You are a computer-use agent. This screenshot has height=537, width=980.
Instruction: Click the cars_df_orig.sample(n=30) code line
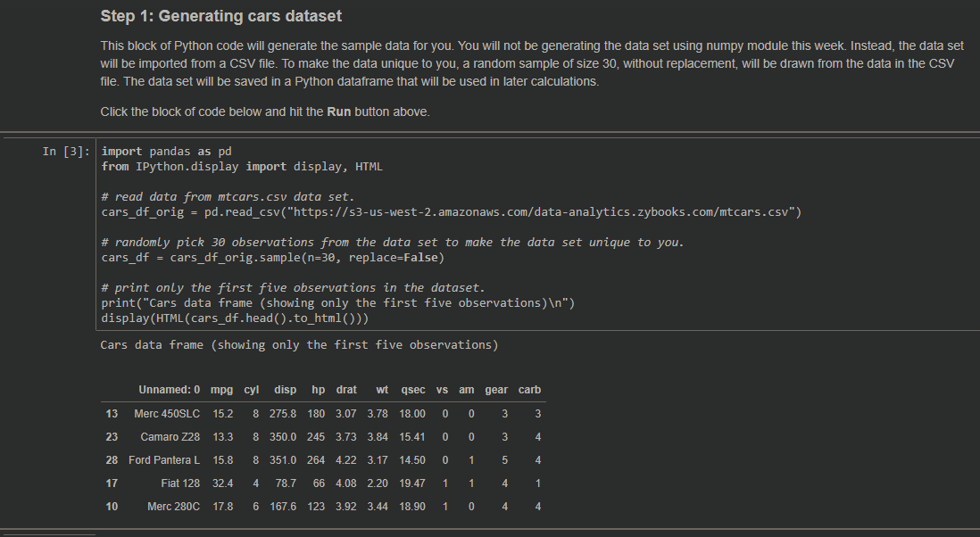click(x=272, y=258)
